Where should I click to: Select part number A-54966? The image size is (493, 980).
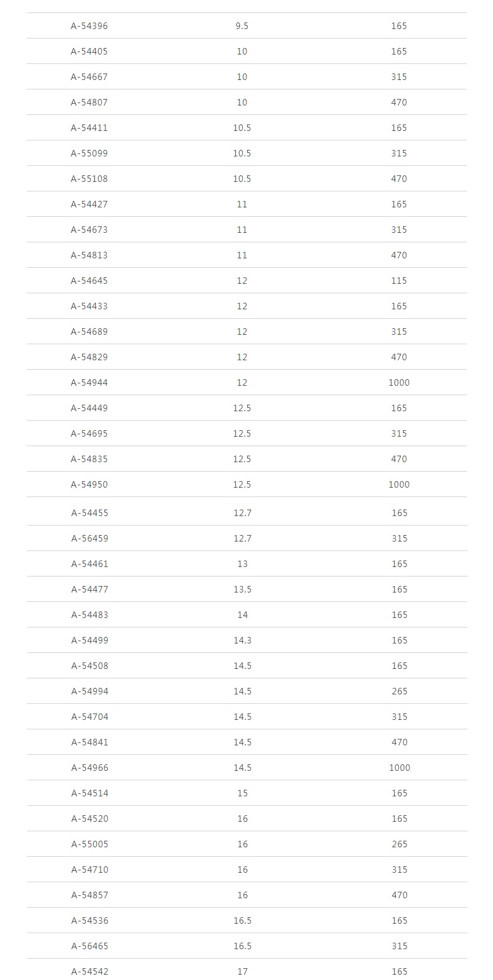90,768
